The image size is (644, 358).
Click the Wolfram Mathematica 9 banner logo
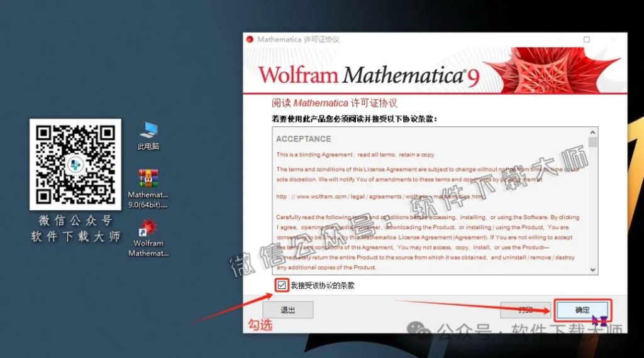click(369, 76)
